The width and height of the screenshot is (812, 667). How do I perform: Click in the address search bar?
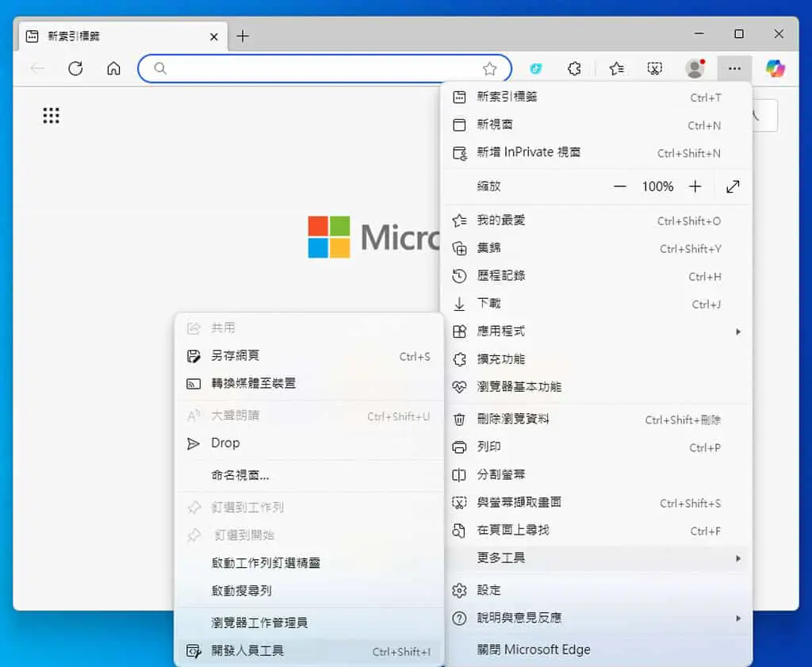[324, 68]
